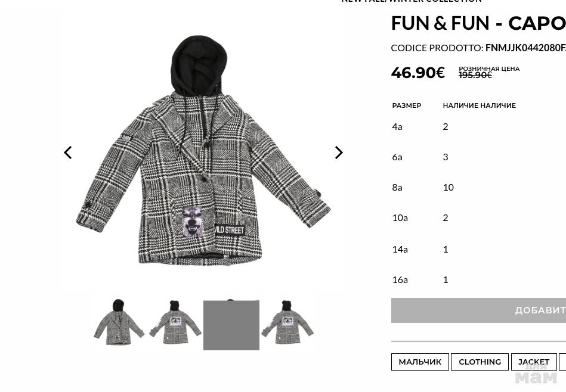Click the previous image arrow
Screen dimensions: 566x392
click(68, 153)
